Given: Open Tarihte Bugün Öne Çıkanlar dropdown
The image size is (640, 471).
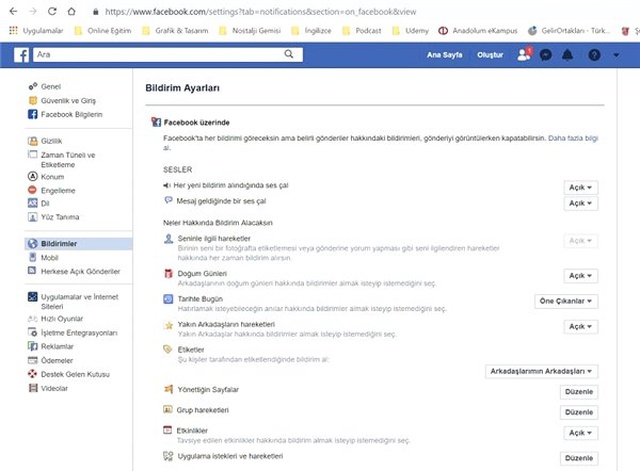Looking at the screenshot, I should point(566,301).
